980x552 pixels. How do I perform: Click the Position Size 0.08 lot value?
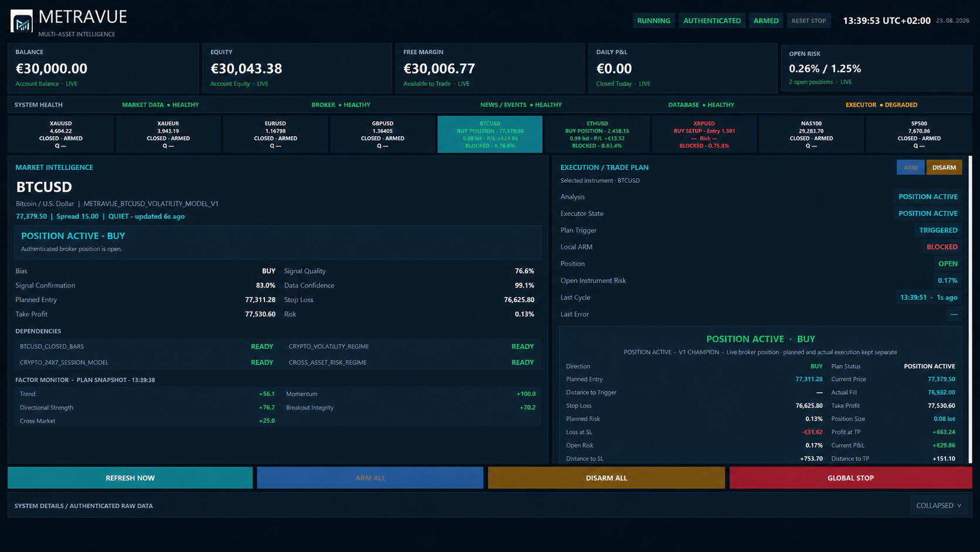coord(944,419)
